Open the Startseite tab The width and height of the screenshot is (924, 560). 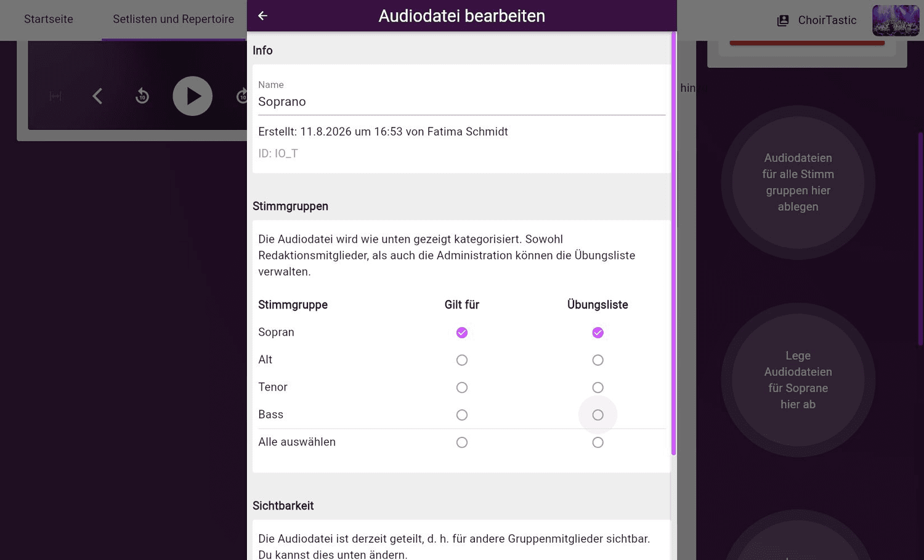coord(49,19)
